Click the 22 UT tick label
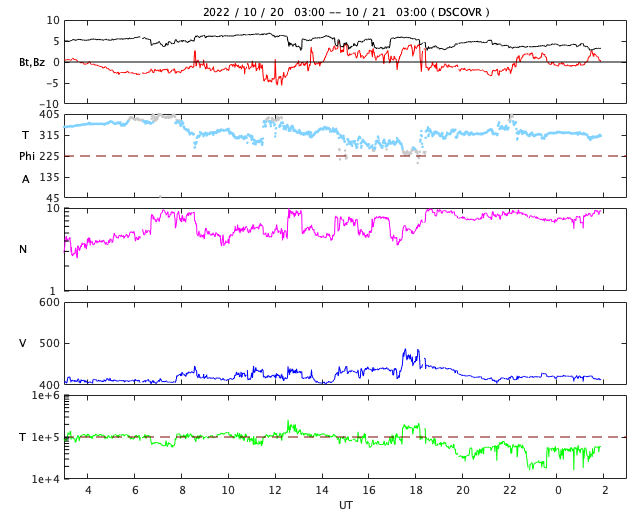Image resolution: width=640 pixels, height=512 pixels. [x=509, y=490]
